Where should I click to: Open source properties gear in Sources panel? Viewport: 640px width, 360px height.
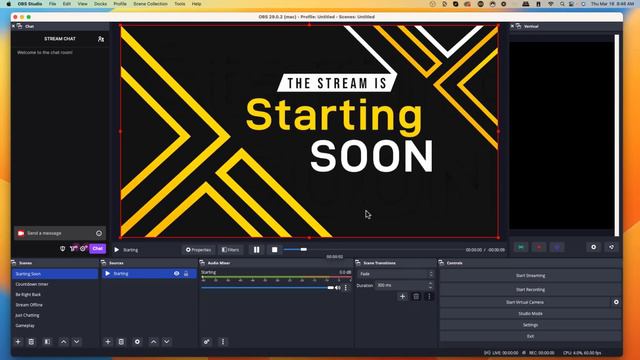click(x=137, y=342)
